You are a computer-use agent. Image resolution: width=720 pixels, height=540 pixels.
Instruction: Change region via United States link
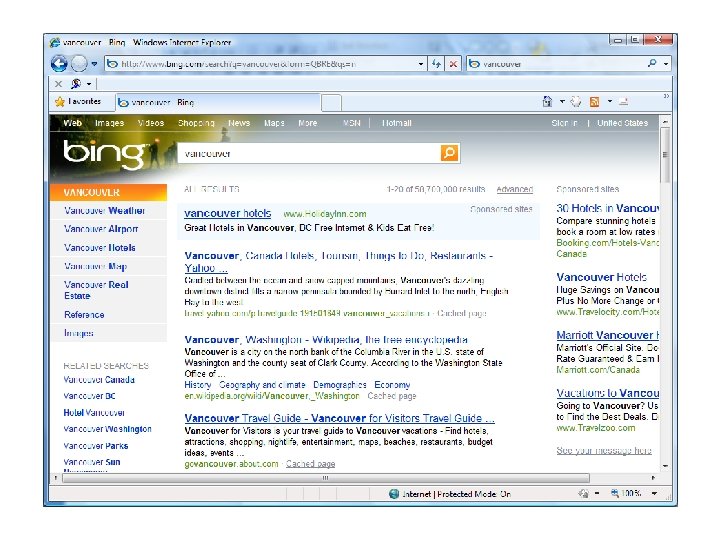pos(623,123)
